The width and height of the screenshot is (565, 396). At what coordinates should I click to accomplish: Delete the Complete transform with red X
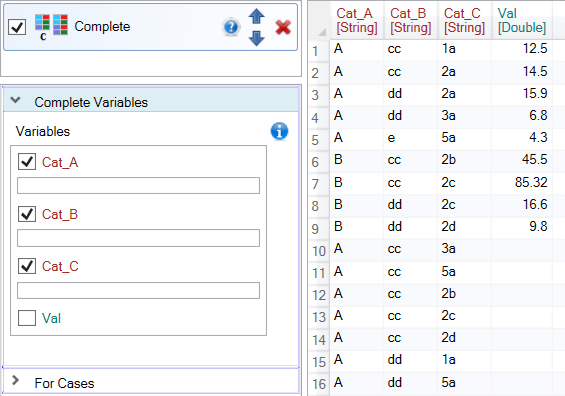click(283, 27)
